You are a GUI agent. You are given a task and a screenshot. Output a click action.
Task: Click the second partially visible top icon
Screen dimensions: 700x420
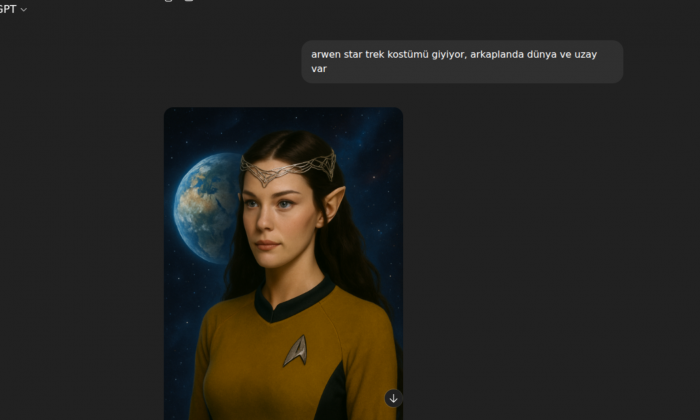click(x=189, y=1)
